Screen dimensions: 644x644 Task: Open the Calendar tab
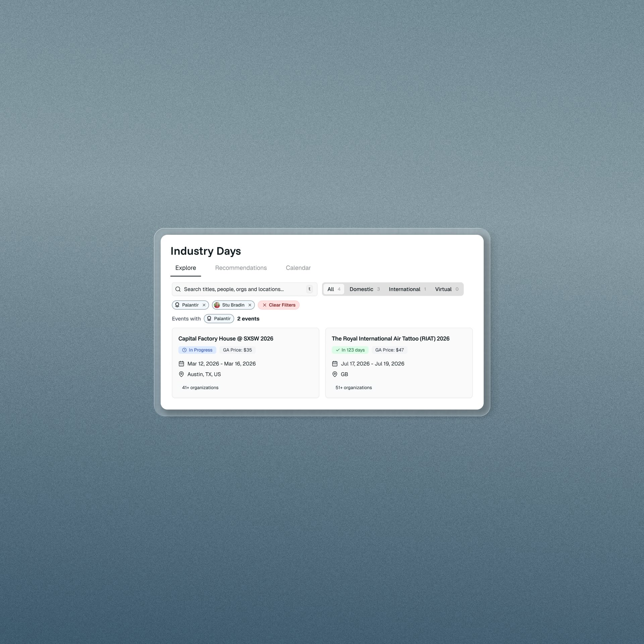pos(298,268)
